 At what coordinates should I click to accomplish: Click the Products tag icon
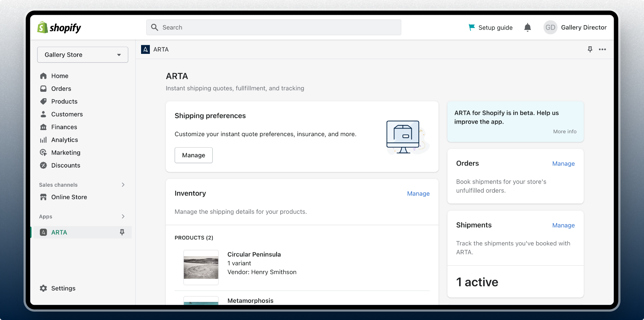tap(43, 101)
